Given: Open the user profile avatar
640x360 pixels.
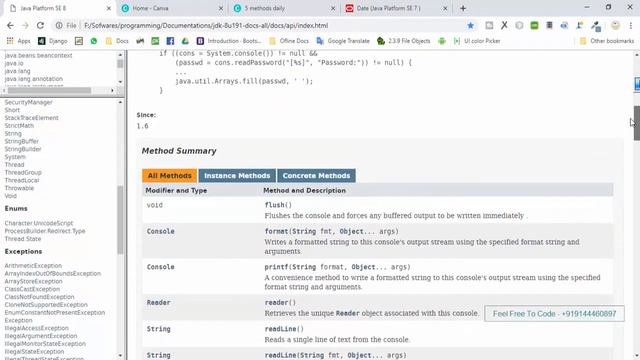Looking at the screenshot, I should tap(615, 25).
